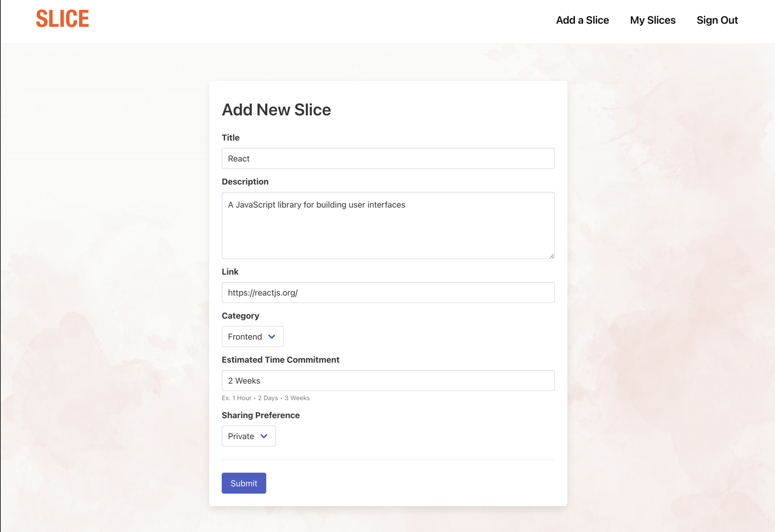This screenshot has width=775, height=532.
Task: Go to My Slices
Action: (652, 20)
